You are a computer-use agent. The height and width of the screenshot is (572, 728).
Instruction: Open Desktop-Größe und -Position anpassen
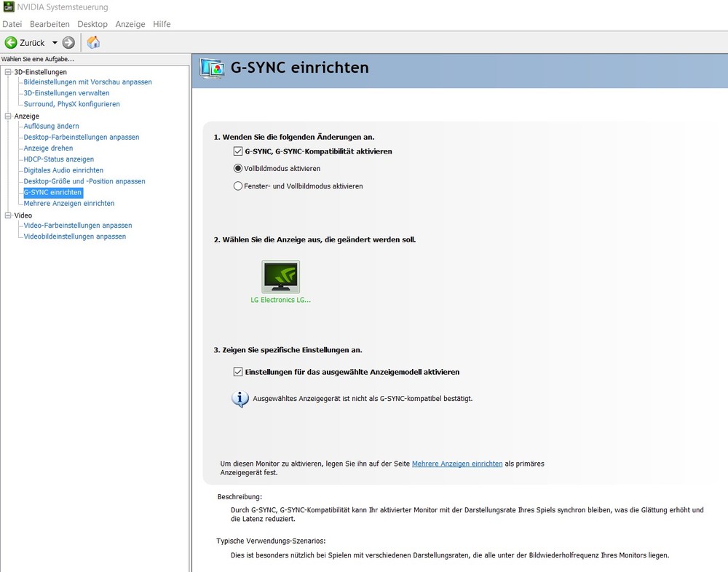[x=84, y=181]
